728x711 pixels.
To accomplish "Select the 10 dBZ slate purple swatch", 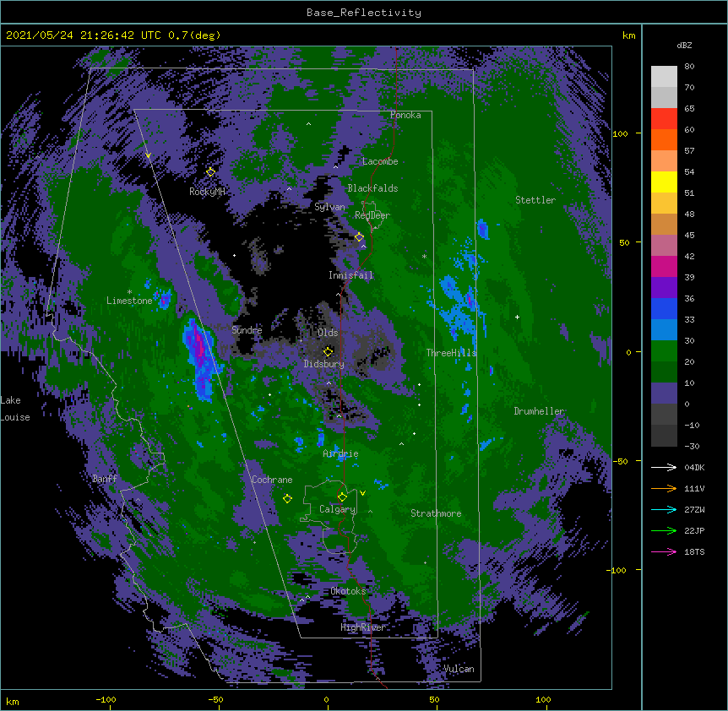I will [664, 393].
